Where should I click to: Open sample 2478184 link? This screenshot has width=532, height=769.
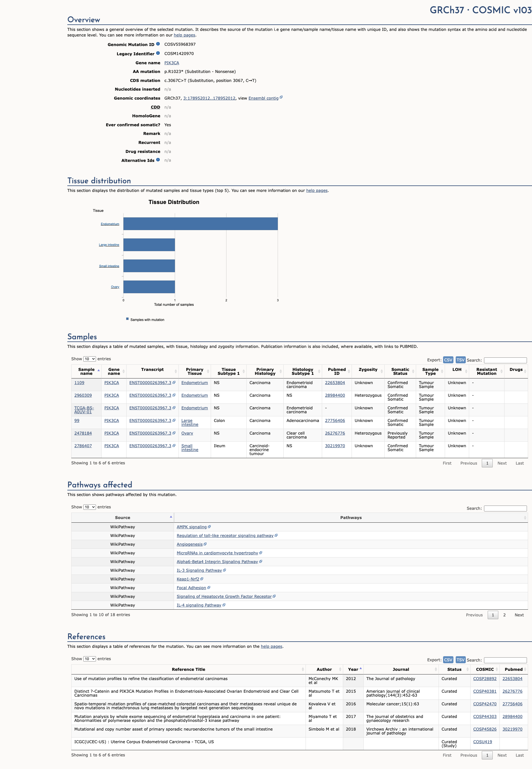point(83,433)
